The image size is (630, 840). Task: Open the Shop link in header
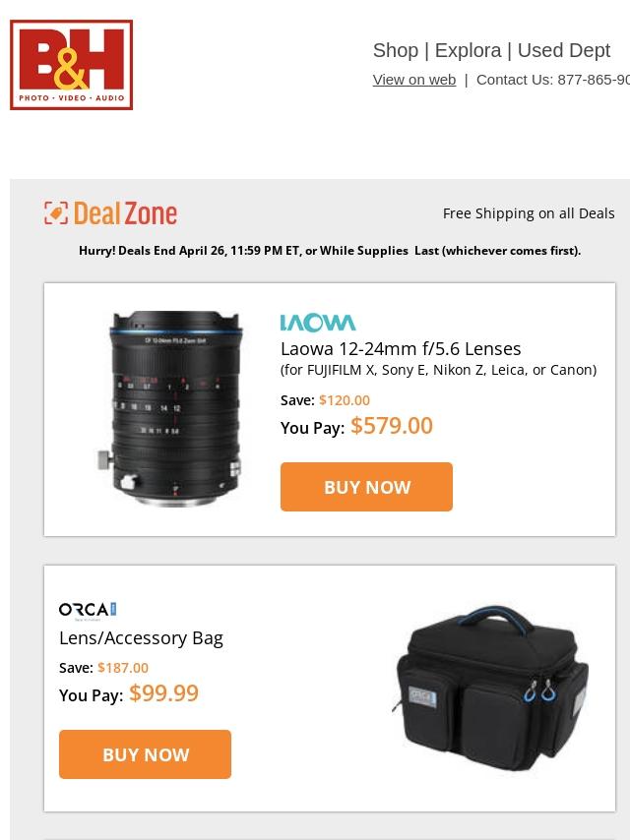[396, 50]
